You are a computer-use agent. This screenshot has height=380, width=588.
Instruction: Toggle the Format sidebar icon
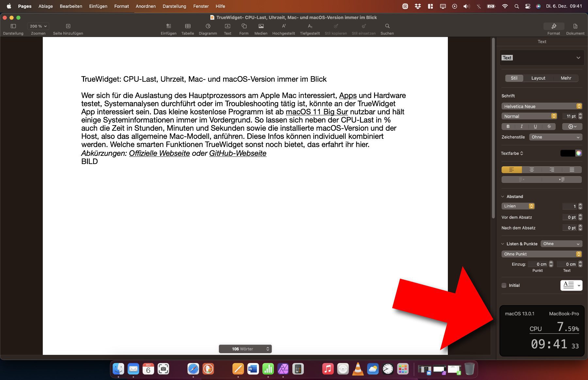tap(554, 26)
